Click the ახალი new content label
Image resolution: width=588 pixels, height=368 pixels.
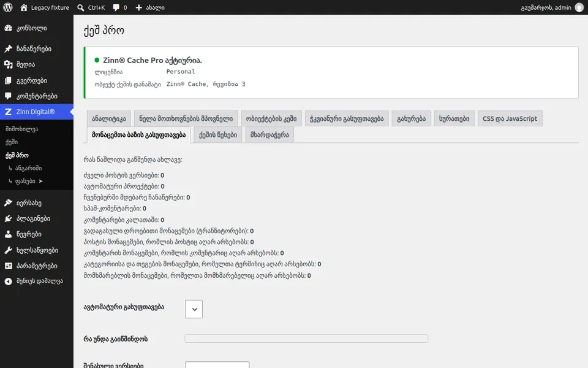click(155, 7)
